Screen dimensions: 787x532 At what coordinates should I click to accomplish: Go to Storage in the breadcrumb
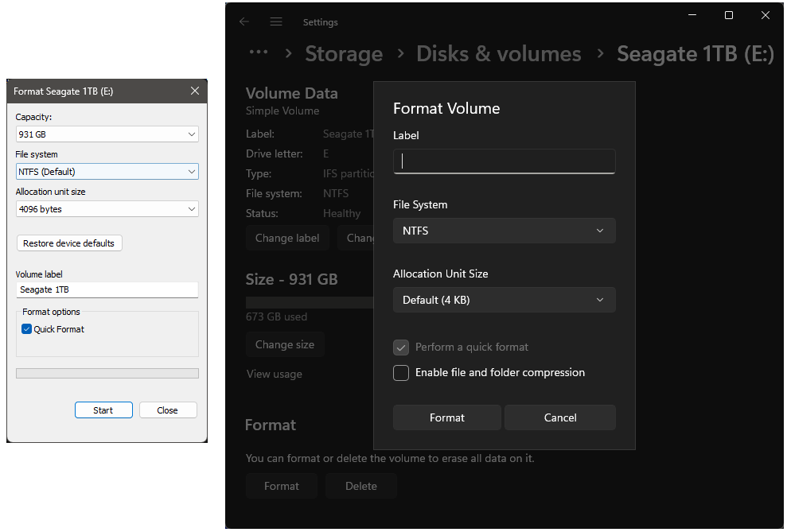point(344,53)
